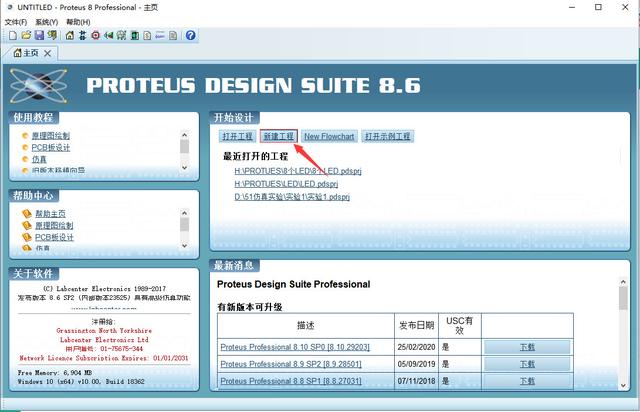Click scroll-up arrow in 使用教程 panel
The height and width of the screenshot is (412, 640).
pyautogui.click(x=184, y=135)
